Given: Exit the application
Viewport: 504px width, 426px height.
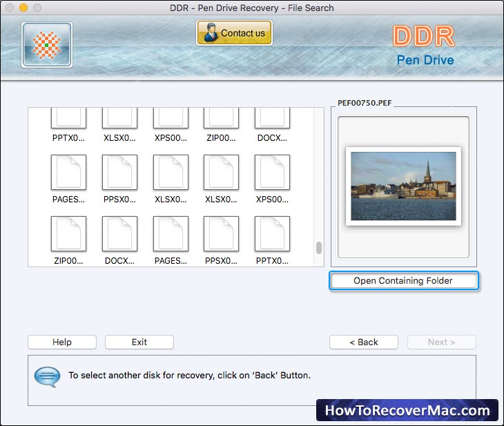Looking at the screenshot, I should point(139,342).
